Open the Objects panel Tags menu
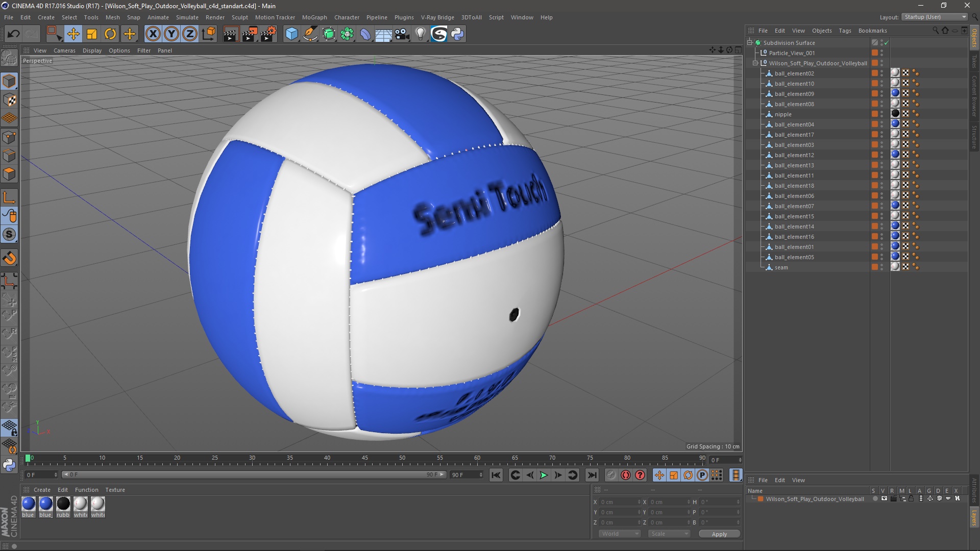 [845, 31]
